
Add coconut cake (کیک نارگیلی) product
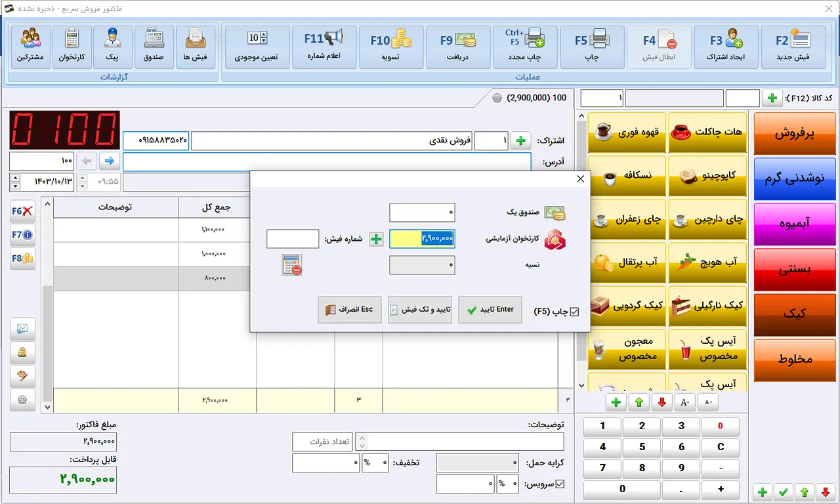[707, 306]
